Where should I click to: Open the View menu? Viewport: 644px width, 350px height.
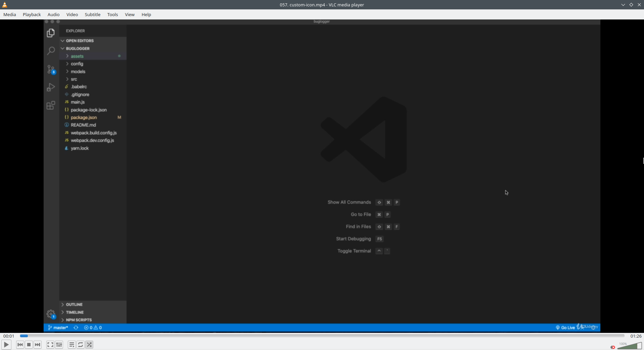130,14
